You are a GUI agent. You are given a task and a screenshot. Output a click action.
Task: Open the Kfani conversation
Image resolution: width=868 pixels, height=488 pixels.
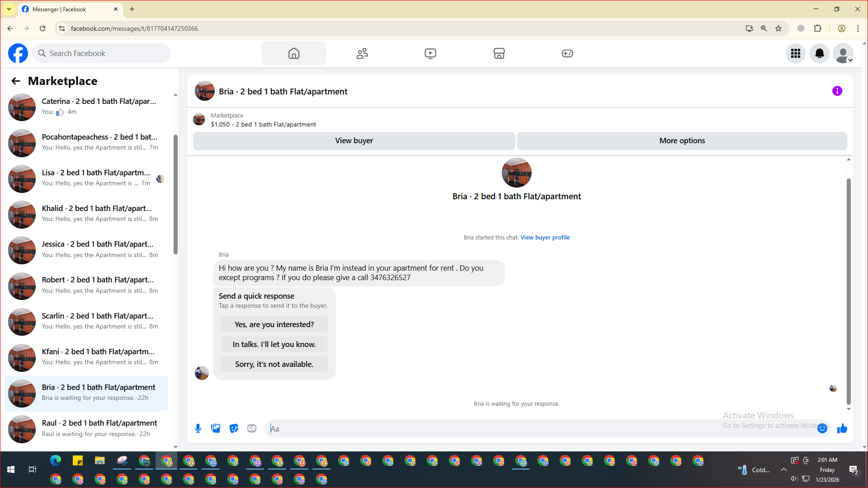(x=86, y=357)
